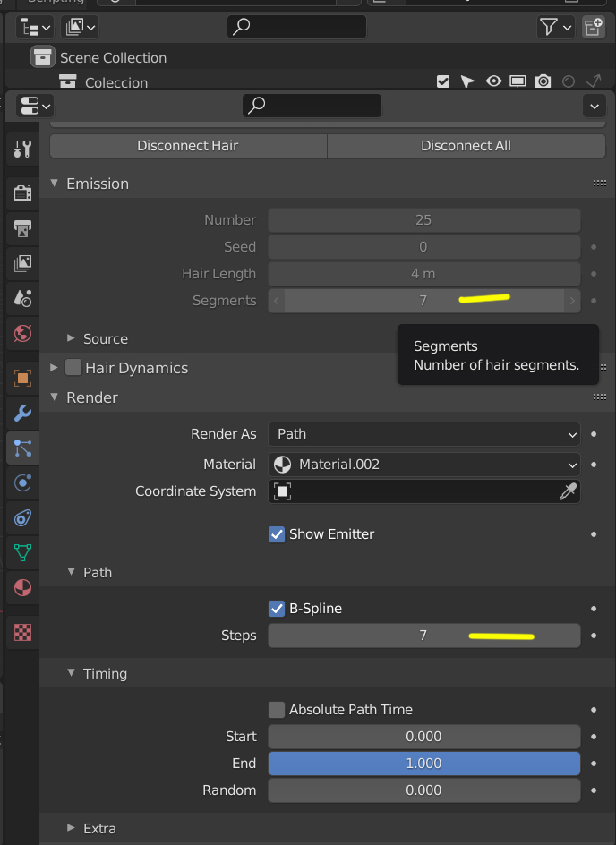Open the Material.002 dropdown
The width and height of the screenshot is (616, 845).
tap(423, 465)
